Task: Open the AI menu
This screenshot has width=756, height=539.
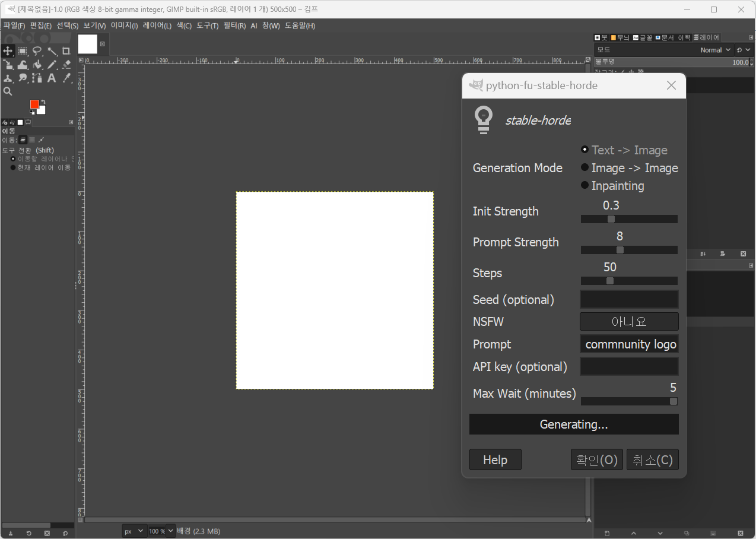Action: (x=254, y=26)
